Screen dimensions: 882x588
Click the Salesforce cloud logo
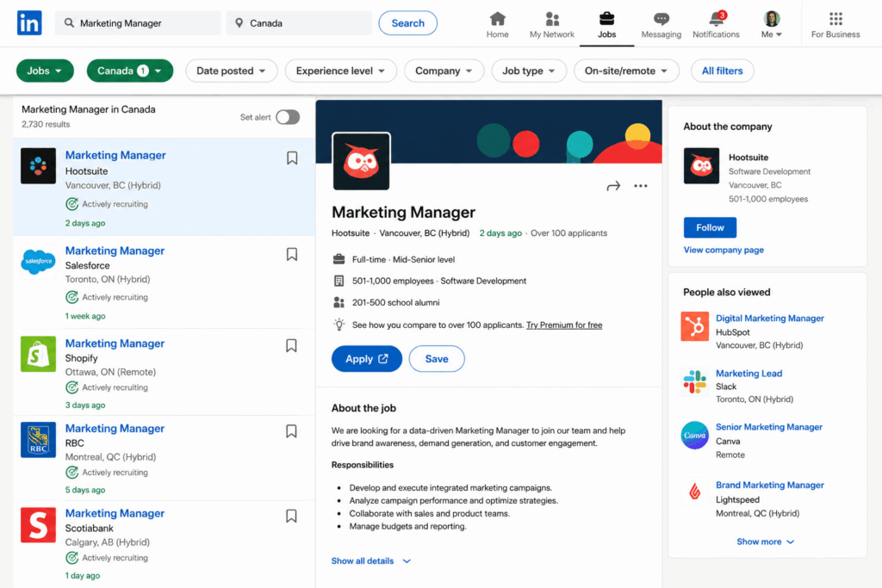click(x=38, y=262)
